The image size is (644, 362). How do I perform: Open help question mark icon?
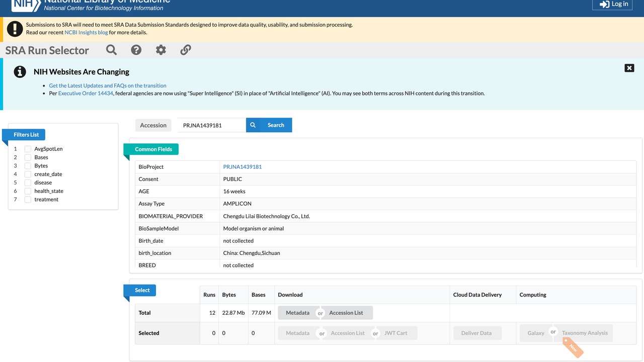tap(136, 50)
